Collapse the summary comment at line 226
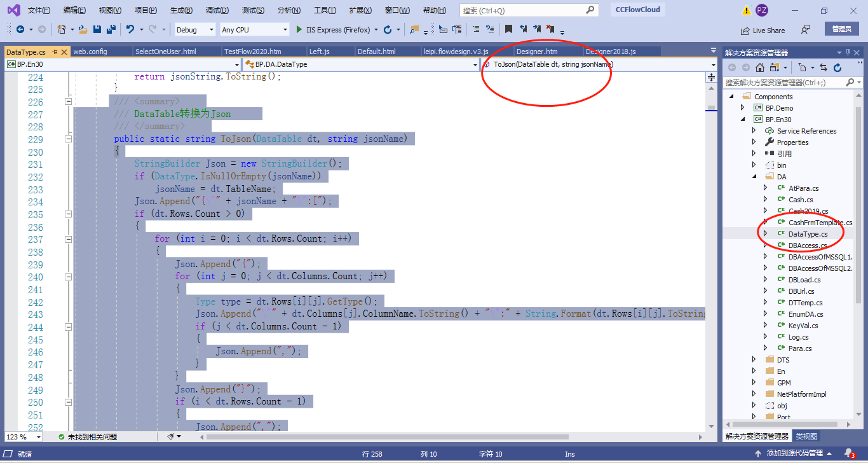868x463 pixels. [x=68, y=100]
